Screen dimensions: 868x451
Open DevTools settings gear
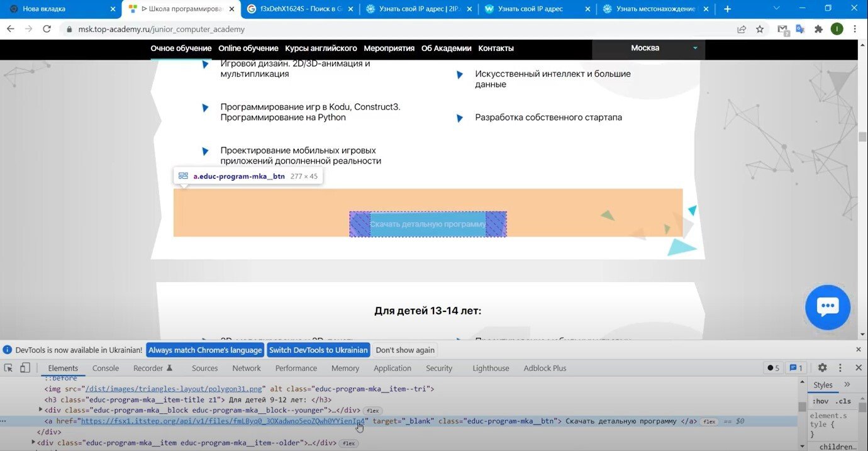[x=822, y=368]
